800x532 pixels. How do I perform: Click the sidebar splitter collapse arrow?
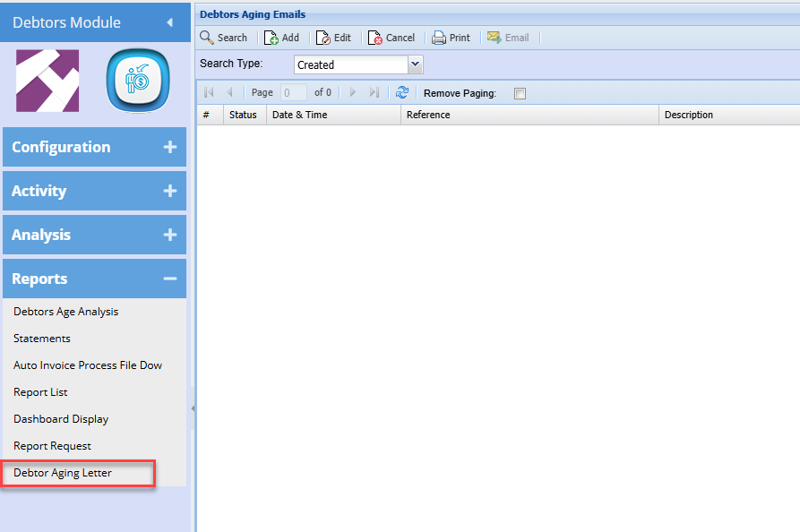tap(193, 408)
